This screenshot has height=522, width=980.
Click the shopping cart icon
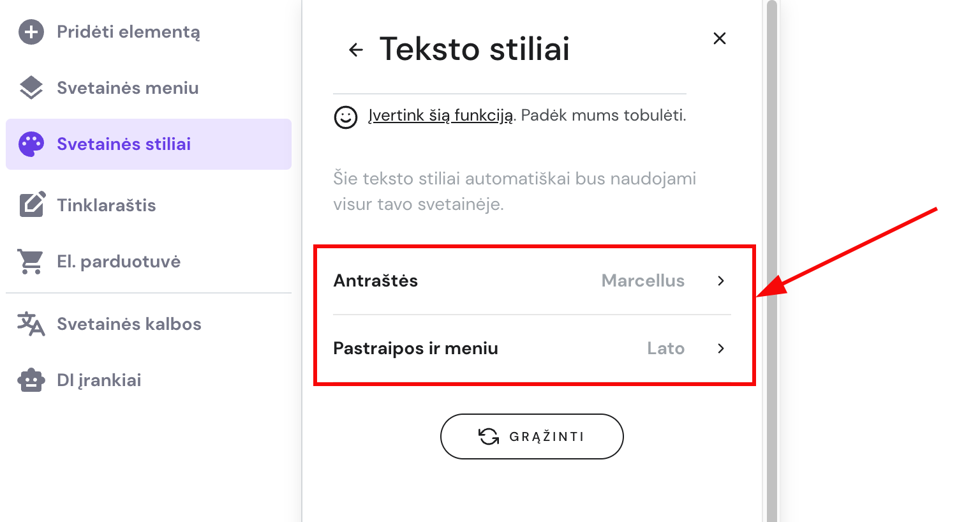[31, 262]
